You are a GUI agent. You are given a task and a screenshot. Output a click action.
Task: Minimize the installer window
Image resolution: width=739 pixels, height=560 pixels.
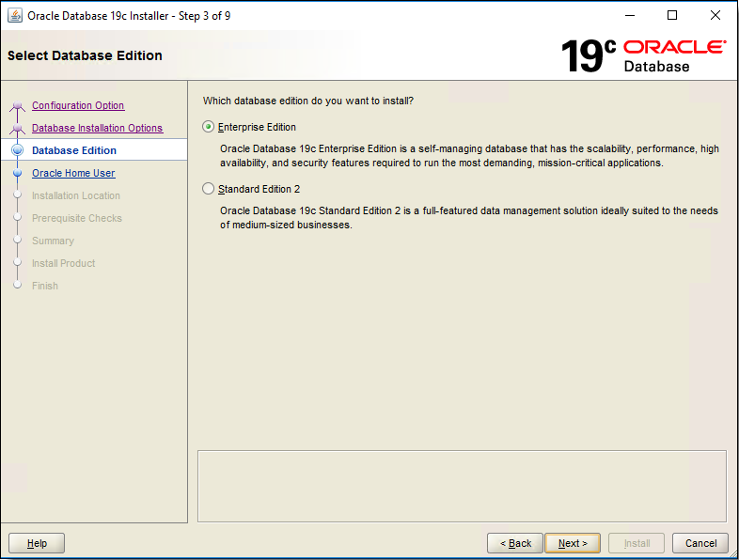630,16
